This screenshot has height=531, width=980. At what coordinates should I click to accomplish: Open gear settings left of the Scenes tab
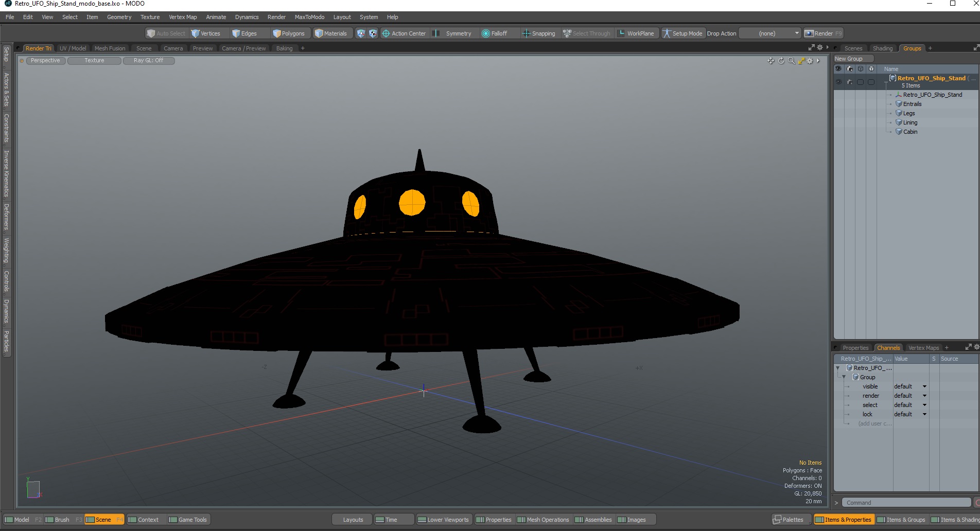820,47
